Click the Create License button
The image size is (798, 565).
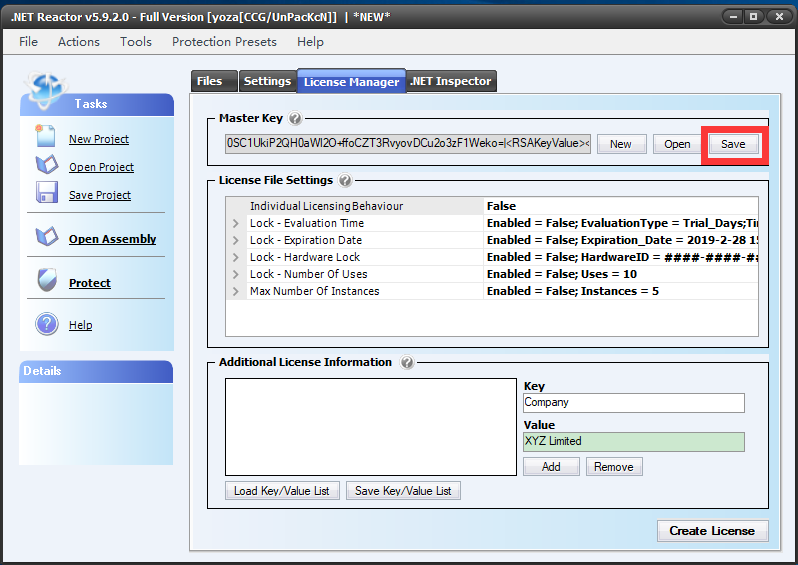pyautogui.click(x=712, y=531)
